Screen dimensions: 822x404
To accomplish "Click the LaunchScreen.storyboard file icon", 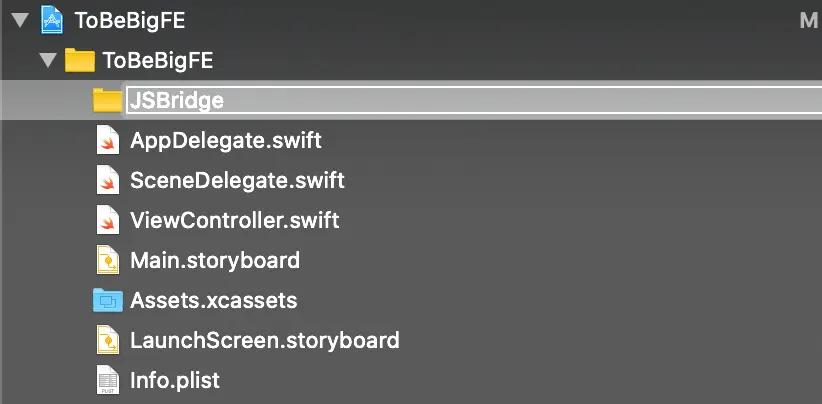I will (108, 340).
